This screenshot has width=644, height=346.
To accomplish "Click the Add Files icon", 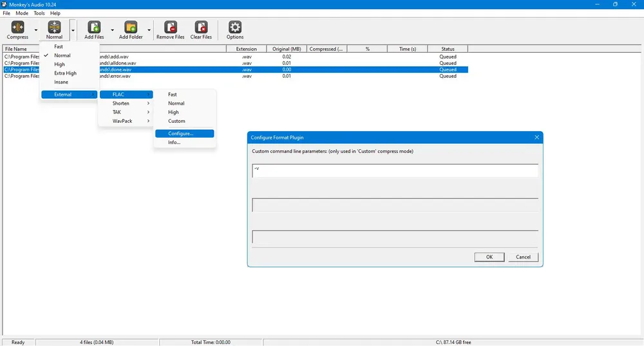I will click(x=94, y=28).
